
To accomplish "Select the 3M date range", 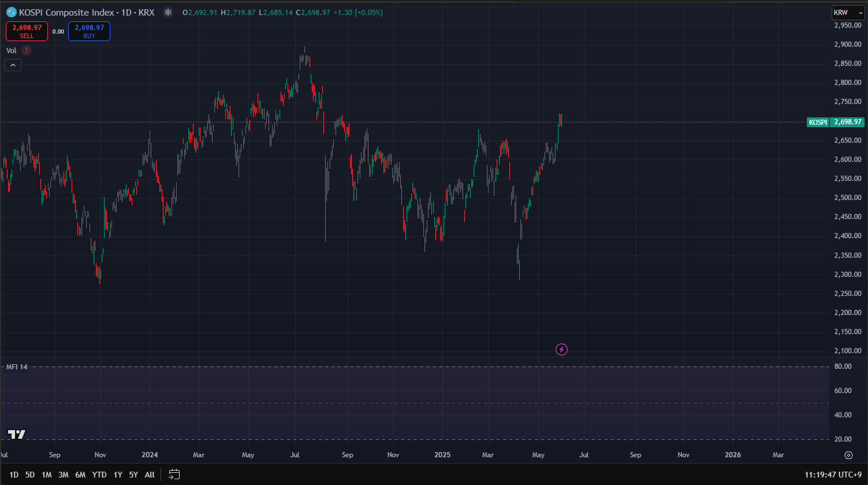I will coord(64,475).
